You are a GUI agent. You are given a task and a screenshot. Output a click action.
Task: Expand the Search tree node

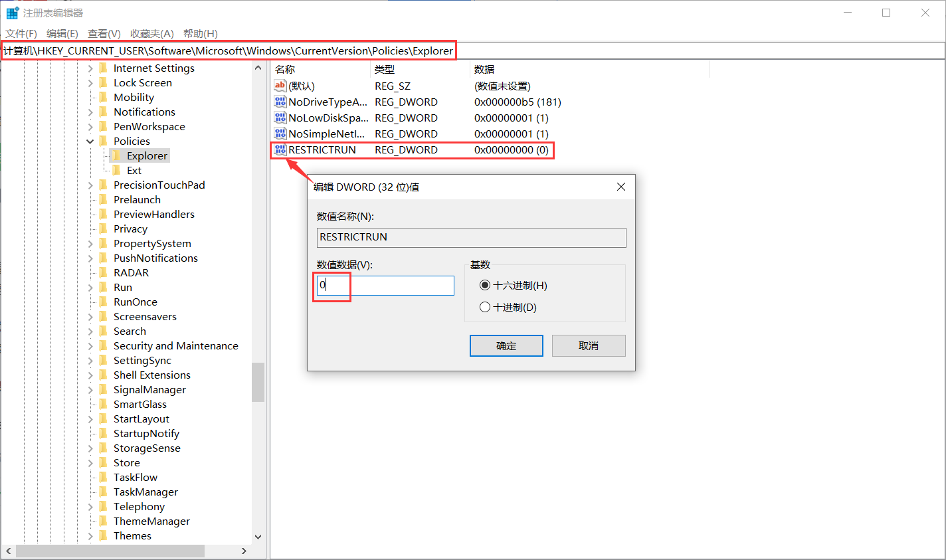(90, 331)
